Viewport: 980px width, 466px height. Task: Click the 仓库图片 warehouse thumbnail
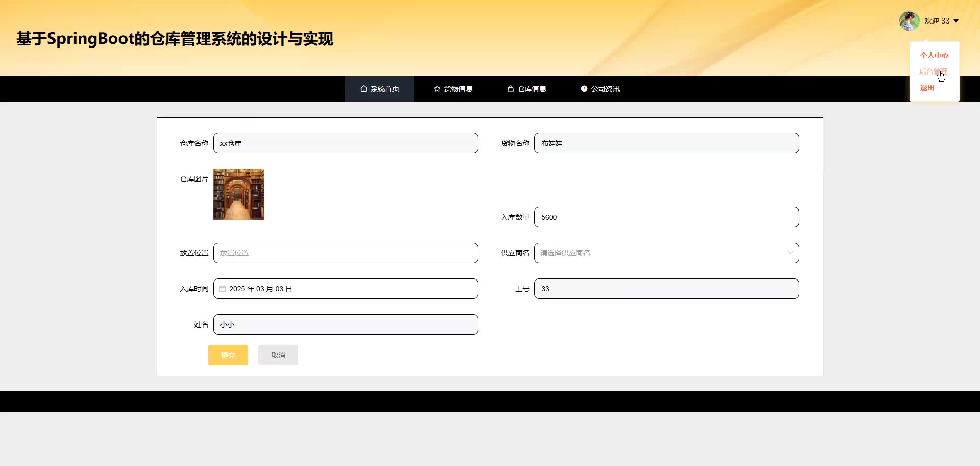(239, 194)
